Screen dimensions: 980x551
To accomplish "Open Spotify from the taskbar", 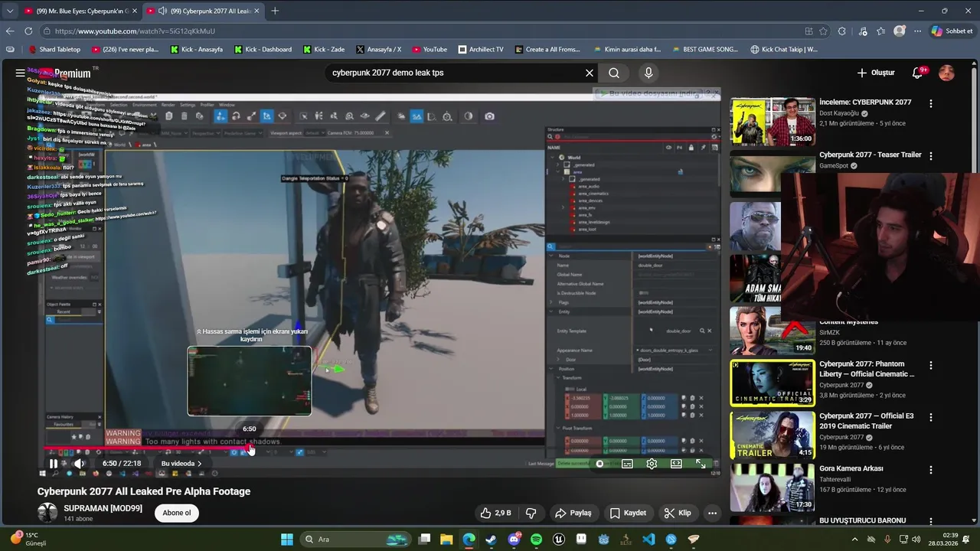I will 536,540.
